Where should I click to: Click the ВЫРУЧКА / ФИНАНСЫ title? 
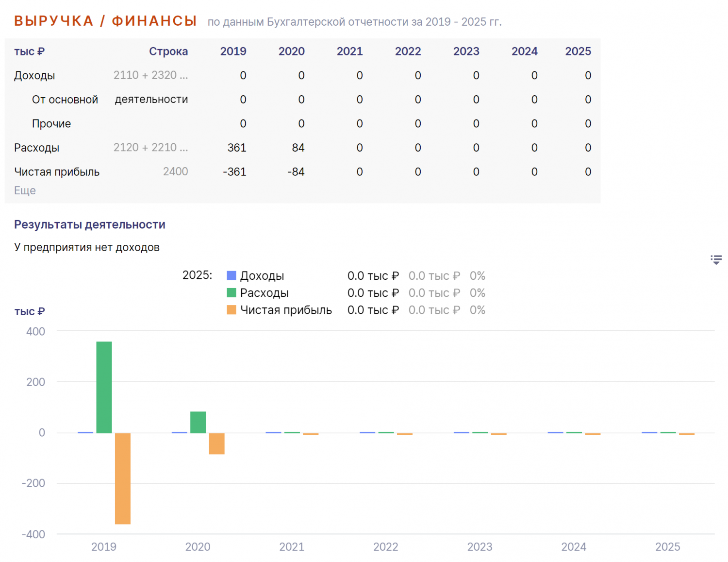click(x=105, y=21)
